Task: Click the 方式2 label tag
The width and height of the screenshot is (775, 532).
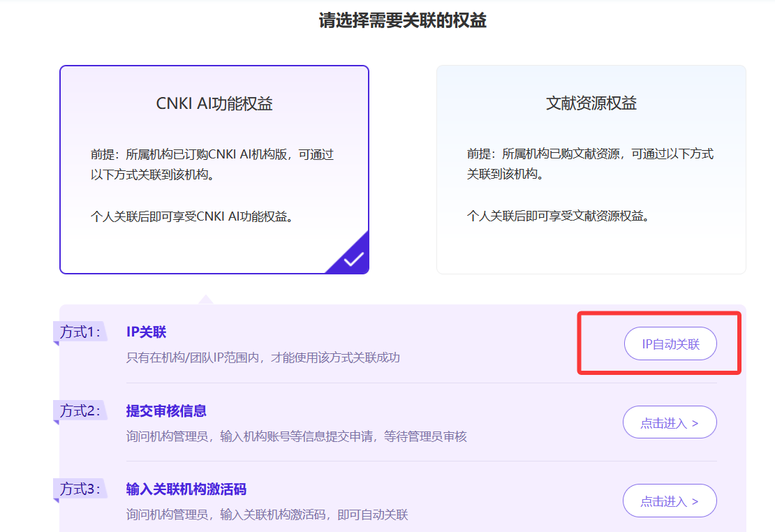Action: [x=80, y=411]
